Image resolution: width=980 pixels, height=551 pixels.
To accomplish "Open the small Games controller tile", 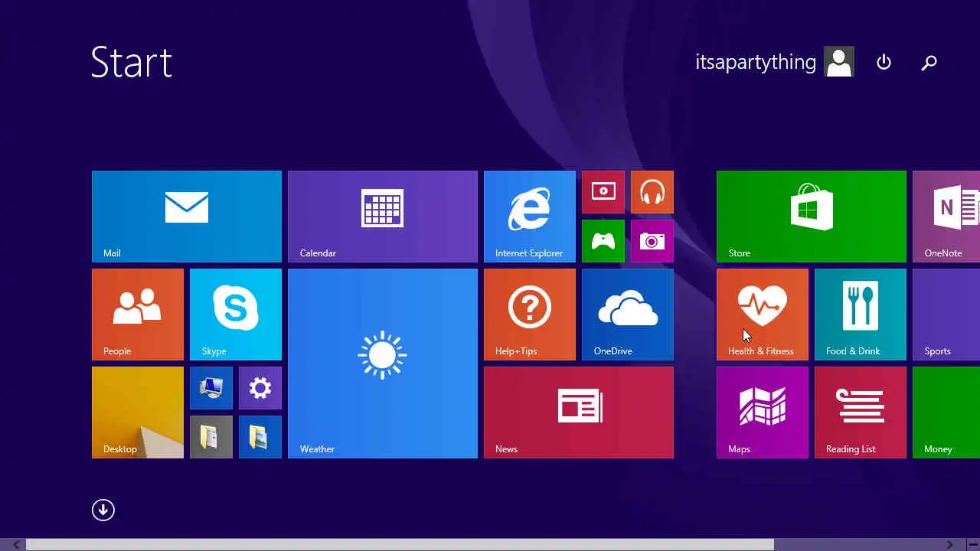I will pos(603,241).
